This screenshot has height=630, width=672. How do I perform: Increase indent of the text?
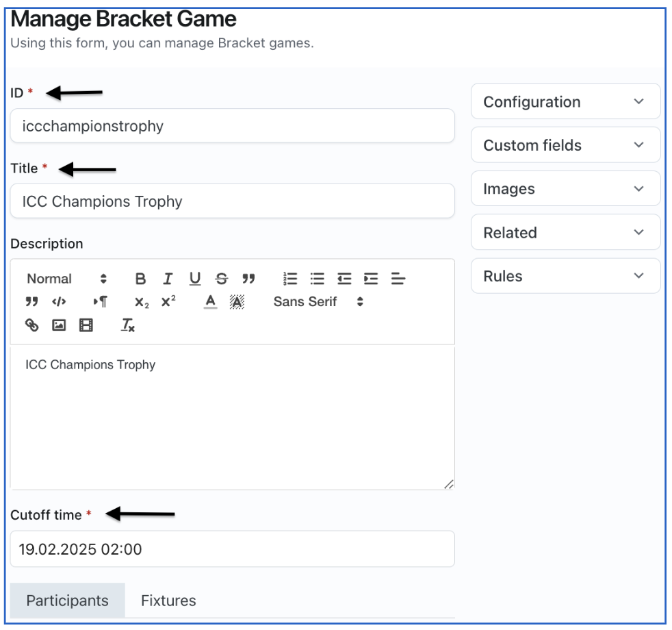pos(371,279)
